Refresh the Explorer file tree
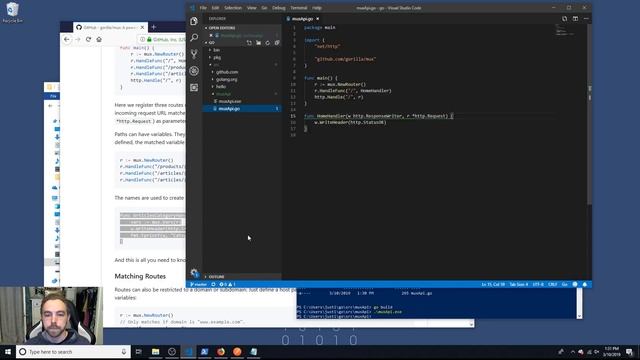The width and height of the screenshot is (640, 360). point(268,42)
